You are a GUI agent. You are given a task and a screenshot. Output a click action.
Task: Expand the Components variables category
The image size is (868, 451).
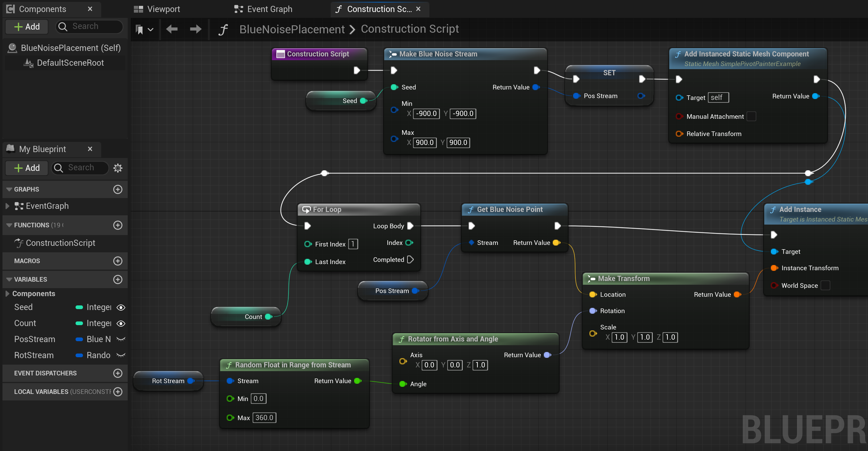[7, 293]
